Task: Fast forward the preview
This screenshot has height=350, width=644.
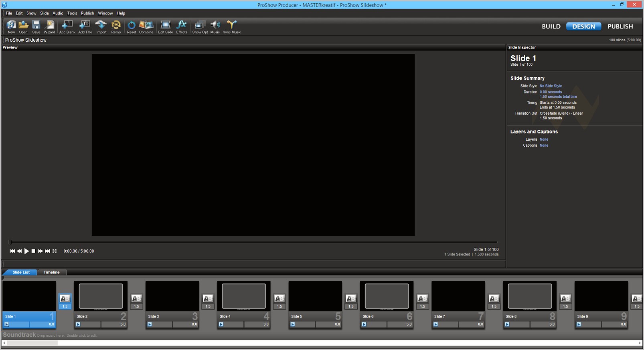Action: [x=41, y=251]
